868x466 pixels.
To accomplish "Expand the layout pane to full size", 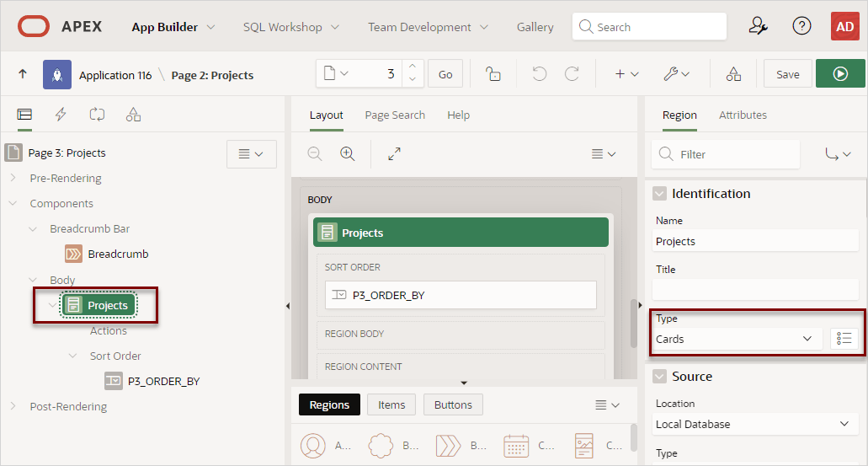I will pyautogui.click(x=394, y=153).
